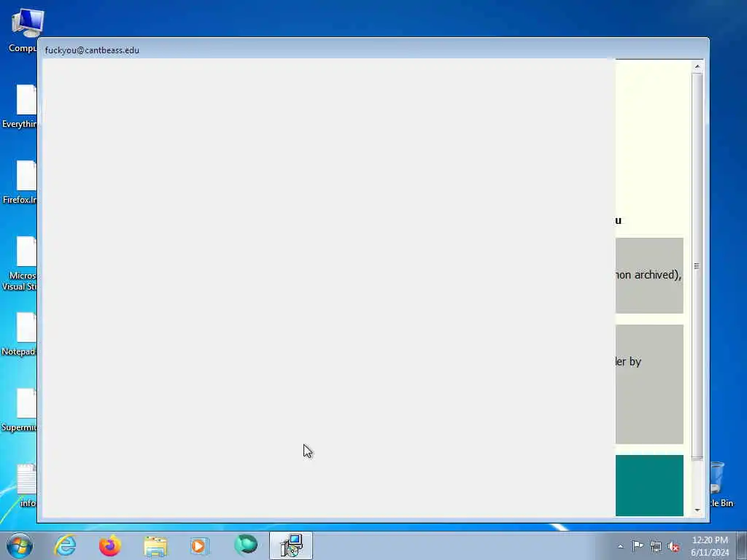Click the Show desktop strip

pyautogui.click(x=742, y=545)
